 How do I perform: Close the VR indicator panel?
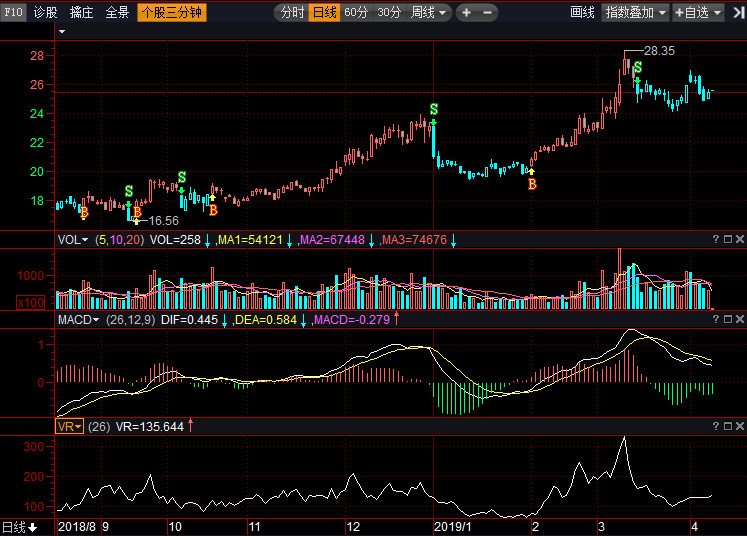click(739, 426)
